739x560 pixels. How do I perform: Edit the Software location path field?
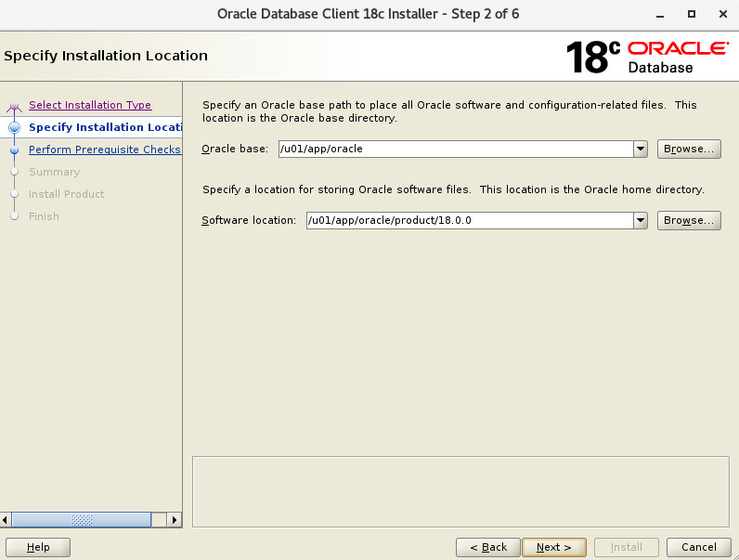470,220
